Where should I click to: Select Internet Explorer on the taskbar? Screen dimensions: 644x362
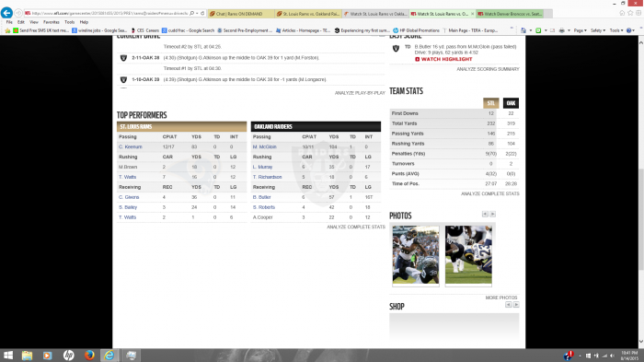(109, 355)
